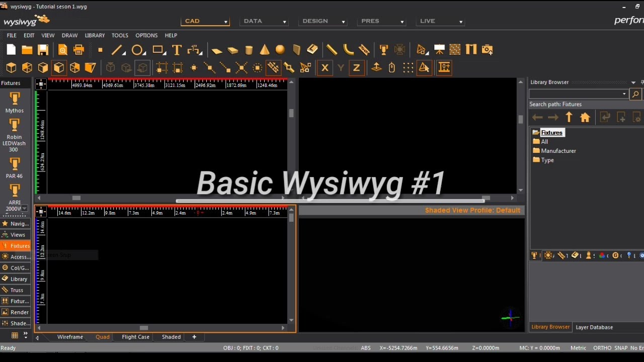The width and height of the screenshot is (644, 362).
Task: Switch to the Wireframe tab
Action: (x=70, y=337)
